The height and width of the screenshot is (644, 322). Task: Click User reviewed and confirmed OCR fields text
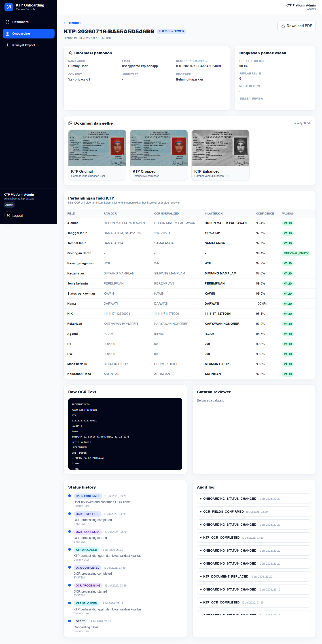(x=102, y=502)
